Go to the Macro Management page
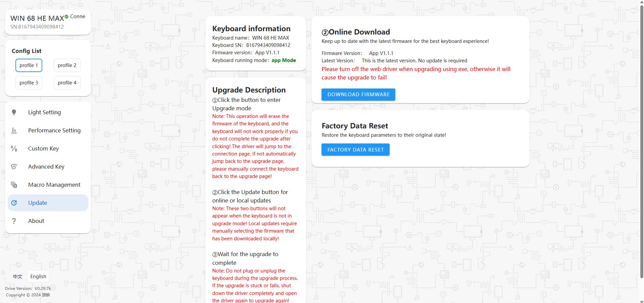 54,185
